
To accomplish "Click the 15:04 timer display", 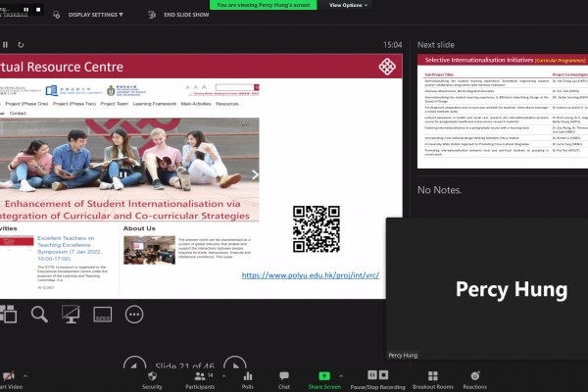I will [x=392, y=45].
